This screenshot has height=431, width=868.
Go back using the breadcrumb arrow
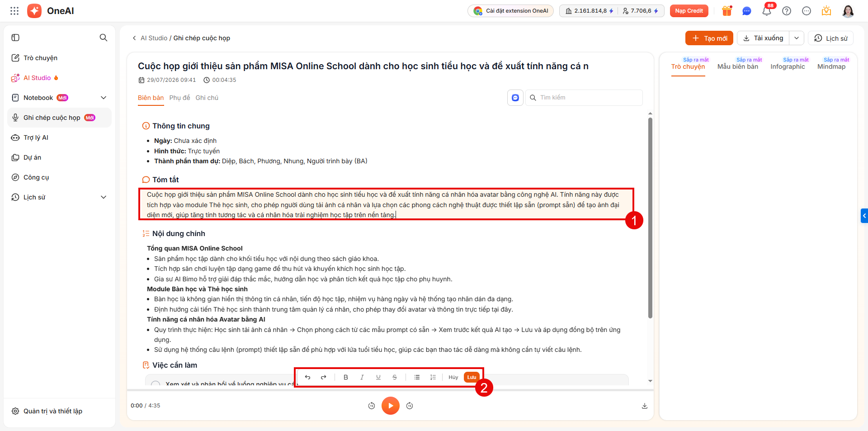click(134, 38)
